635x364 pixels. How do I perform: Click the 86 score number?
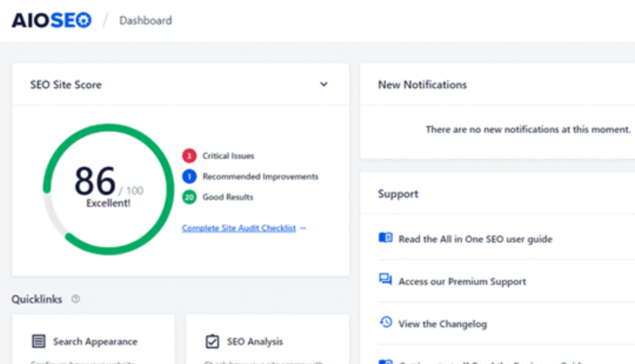pyautogui.click(x=95, y=180)
